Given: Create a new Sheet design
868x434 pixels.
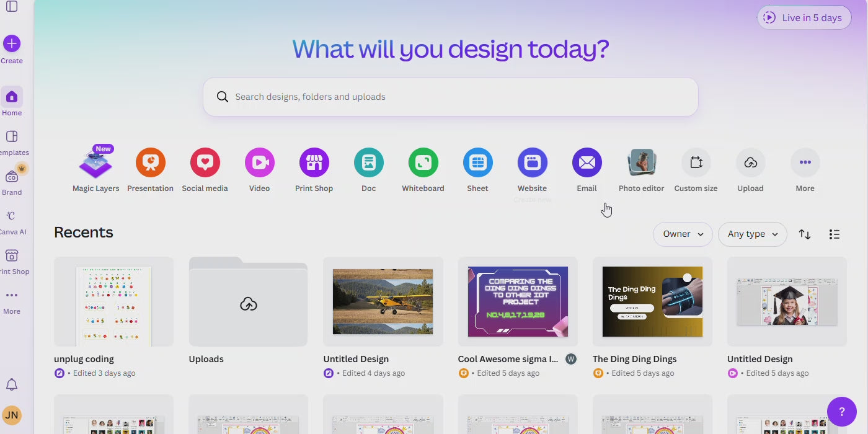Looking at the screenshot, I should click(477, 163).
